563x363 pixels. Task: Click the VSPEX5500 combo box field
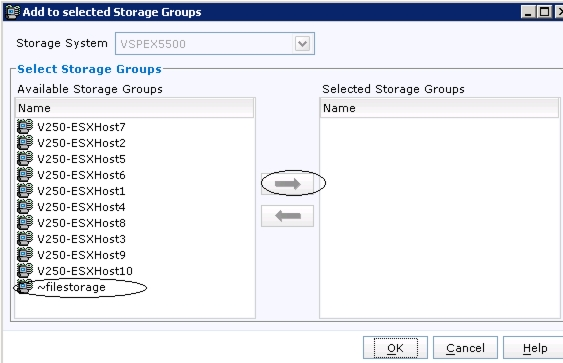(215, 44)
